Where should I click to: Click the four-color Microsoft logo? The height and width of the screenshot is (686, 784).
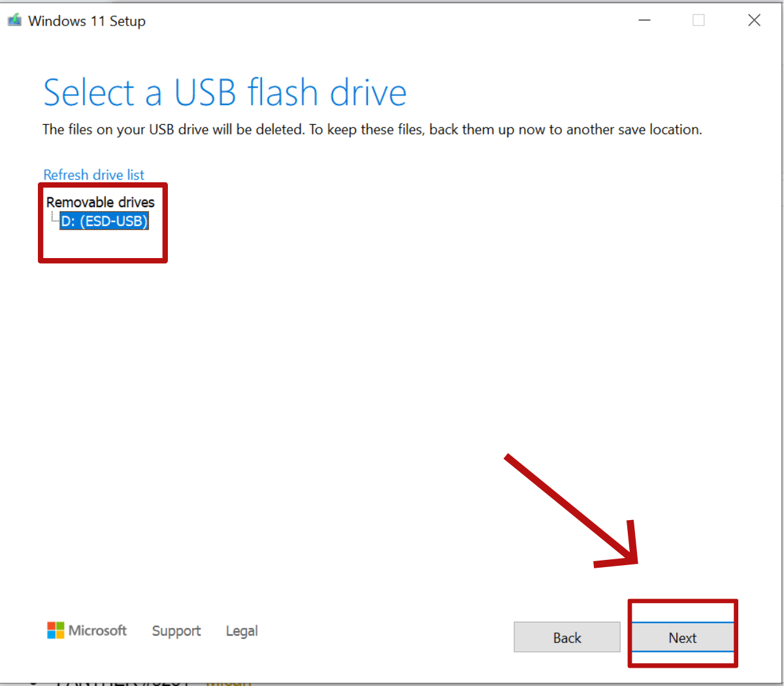point(56,630)
